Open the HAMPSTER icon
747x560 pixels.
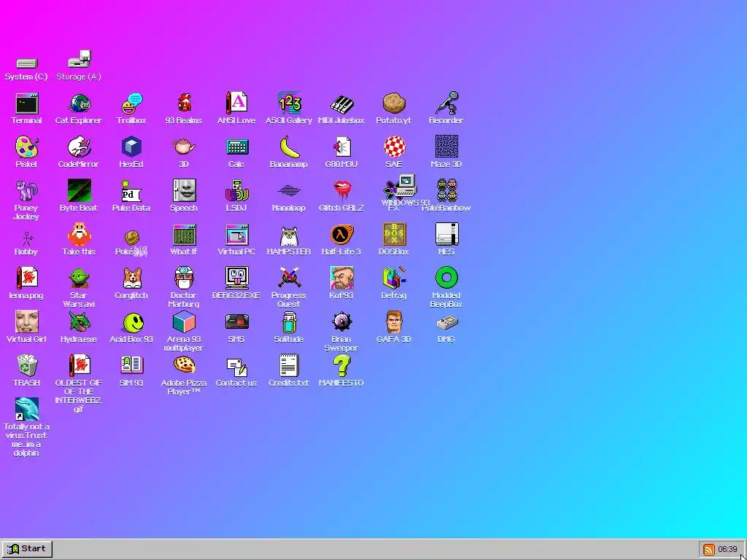(289, 235)
